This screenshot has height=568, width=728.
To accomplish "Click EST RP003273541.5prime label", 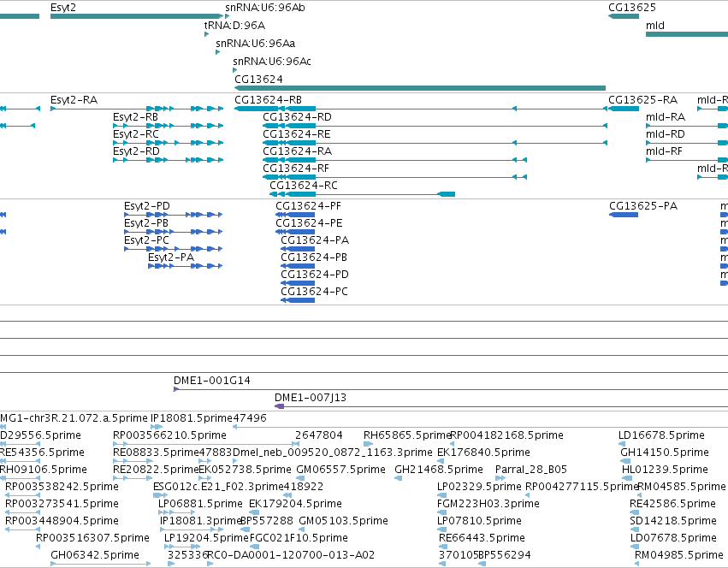I will (x=62, y=504).
